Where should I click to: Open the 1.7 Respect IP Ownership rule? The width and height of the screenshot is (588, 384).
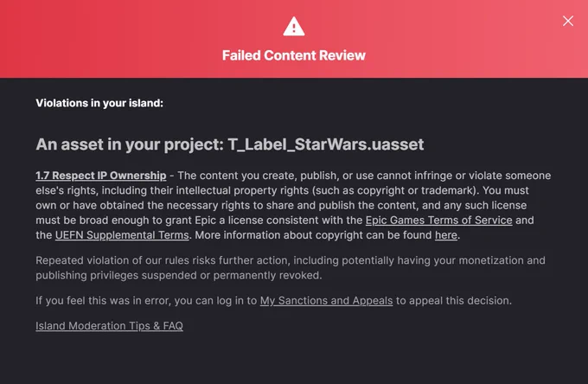pyautogui.click(x=101, y=176)
